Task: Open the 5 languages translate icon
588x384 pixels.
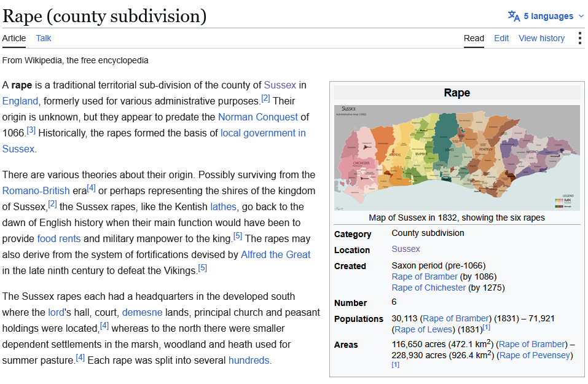Action: tap(514, 16)
